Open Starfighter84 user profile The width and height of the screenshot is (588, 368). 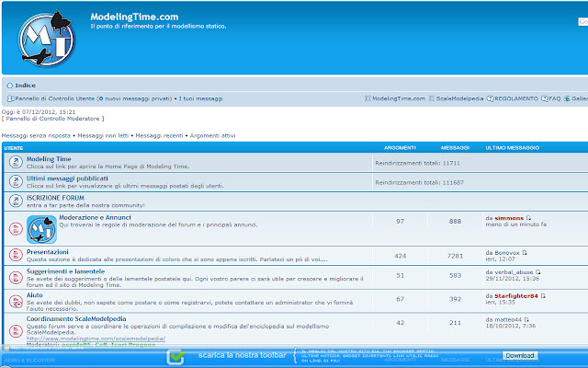[516, 296]
